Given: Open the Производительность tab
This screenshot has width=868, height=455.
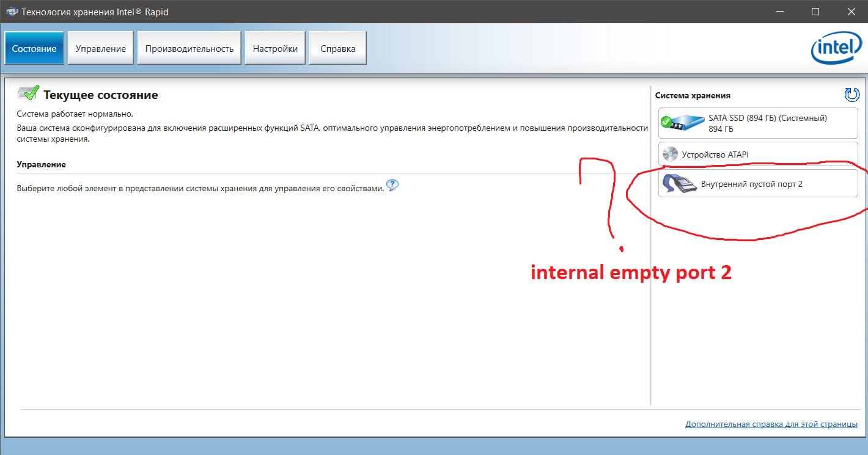Looking at the screenshot, I should click(189, 47).
